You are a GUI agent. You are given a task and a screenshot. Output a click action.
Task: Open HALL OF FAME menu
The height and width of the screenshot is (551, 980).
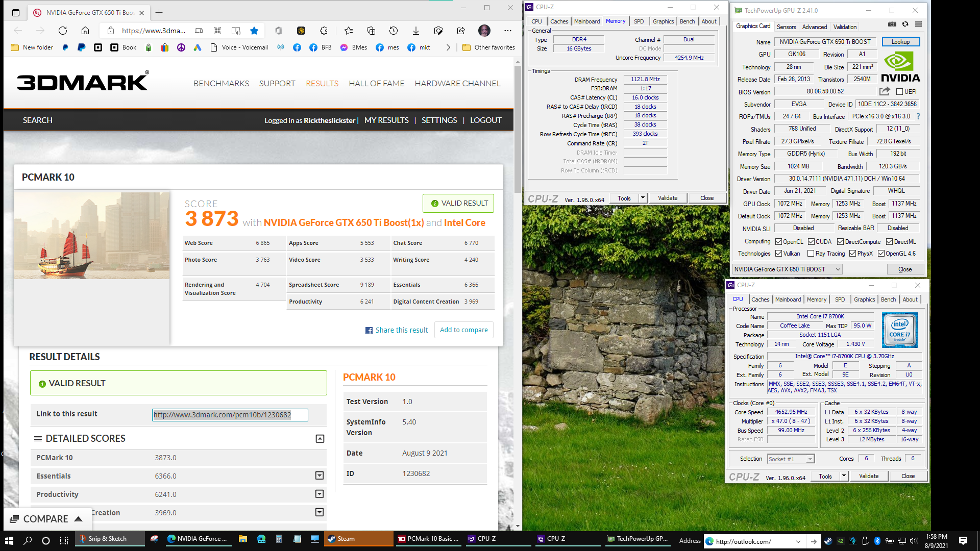pyautogui.click(x=377, y=83)
